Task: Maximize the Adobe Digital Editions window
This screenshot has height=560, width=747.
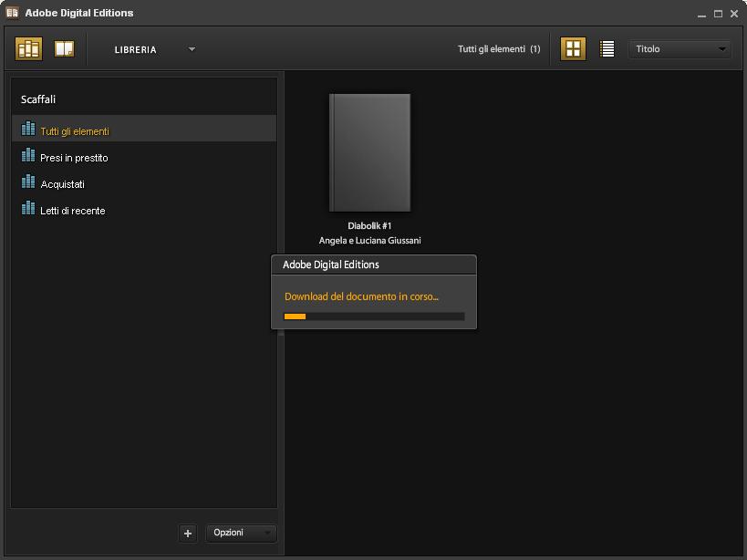Action: click(x=718, y=14)
